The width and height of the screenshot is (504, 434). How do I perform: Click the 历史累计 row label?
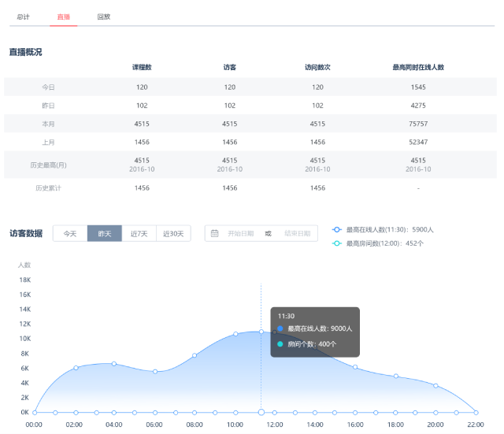pyautogui.click(x=49, y=188)
